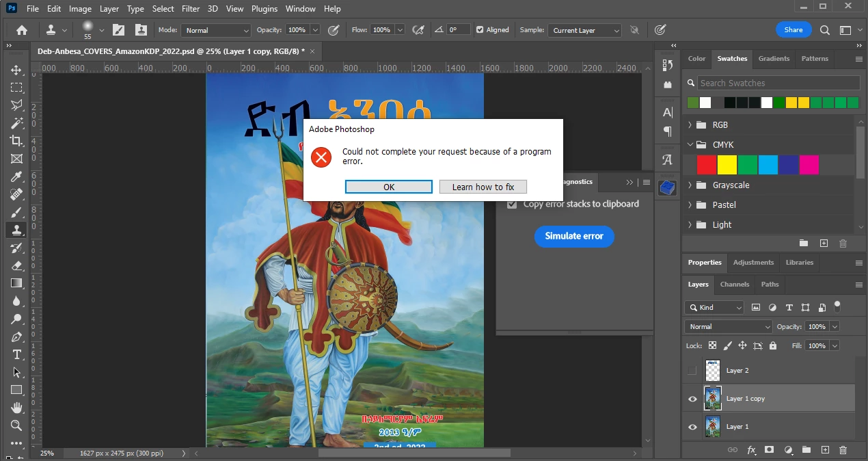Switch to the Channels tab
This screenshot has height=461, width=868.
point(735,285)
